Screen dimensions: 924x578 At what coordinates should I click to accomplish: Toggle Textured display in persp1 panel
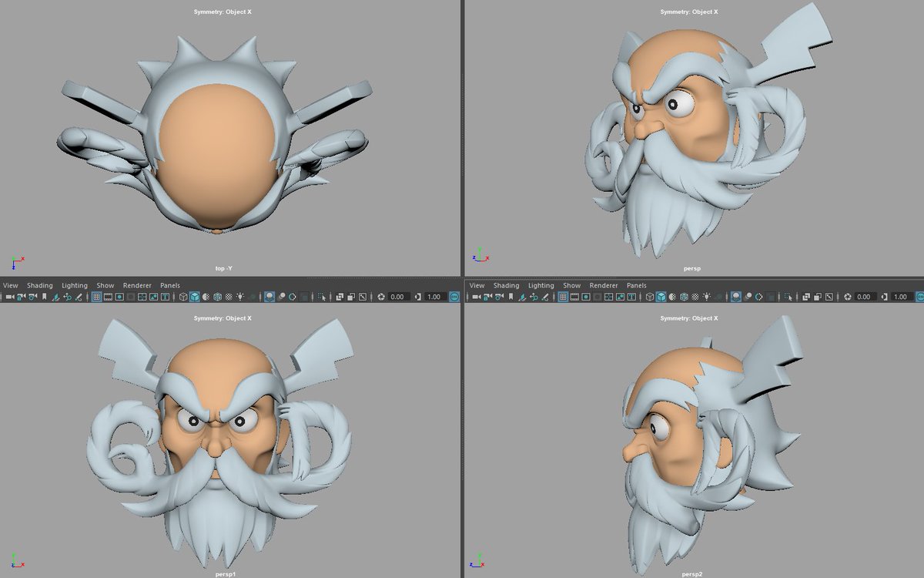click(x=229, y=297)
